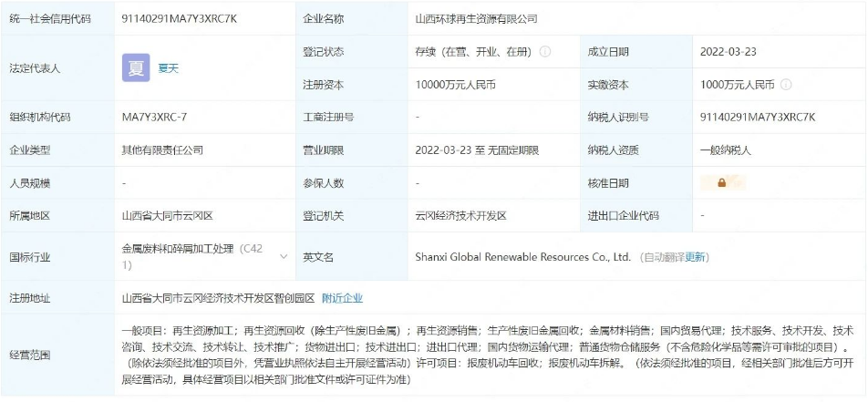Click the 纳税人资质 label cell
The height and width of the screenshot is (402, 868).
pyautogui.click(x=636, y=150)
